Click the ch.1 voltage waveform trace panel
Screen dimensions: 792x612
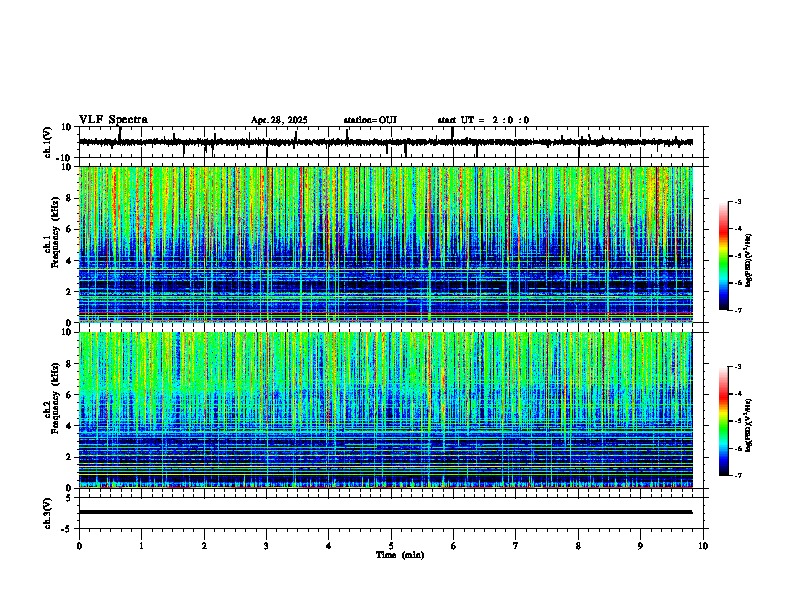[x=391, y=142]
